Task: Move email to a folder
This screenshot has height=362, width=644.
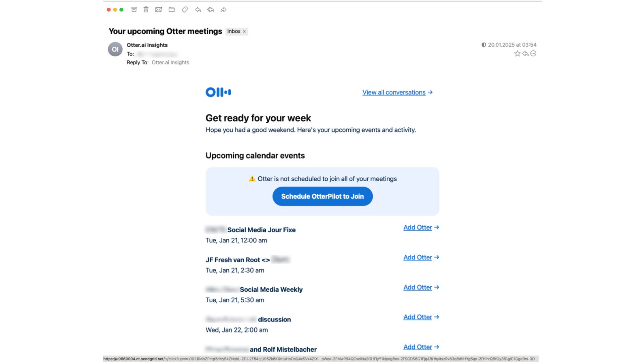Action: [171, 10]
